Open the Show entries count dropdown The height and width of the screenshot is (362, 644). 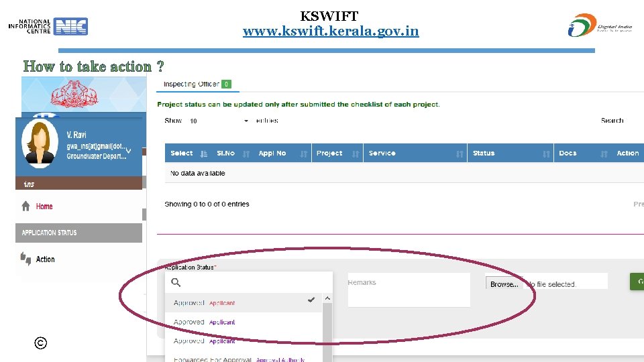[x=219, y=121]
